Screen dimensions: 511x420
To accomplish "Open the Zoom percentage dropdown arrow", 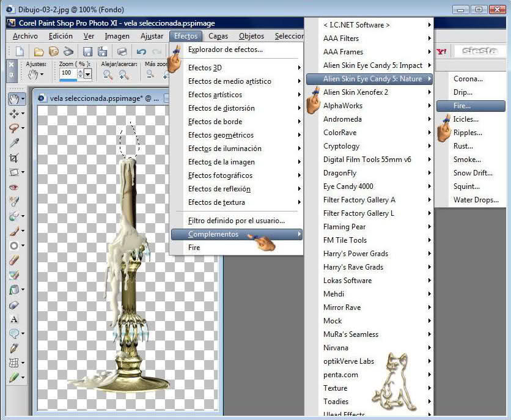I will (87, 74).
